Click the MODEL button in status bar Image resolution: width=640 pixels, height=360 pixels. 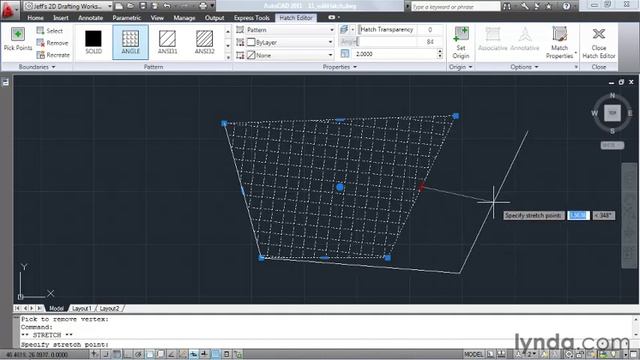[x=473, y=354]
